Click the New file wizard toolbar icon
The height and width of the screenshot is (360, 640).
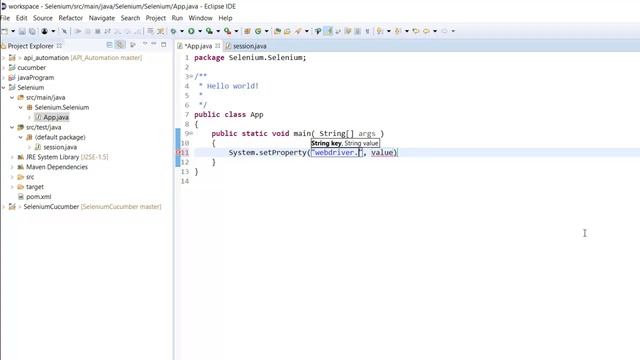click(4, 31)
